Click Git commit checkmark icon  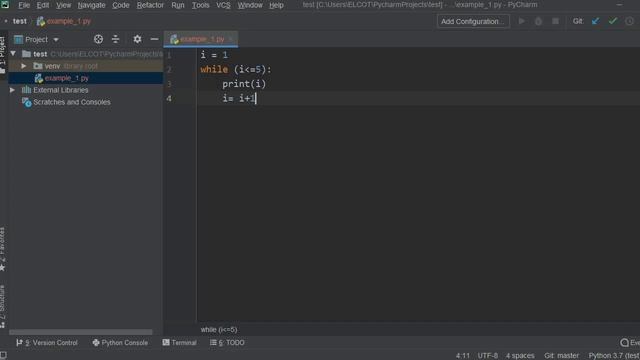pos(612,21)
